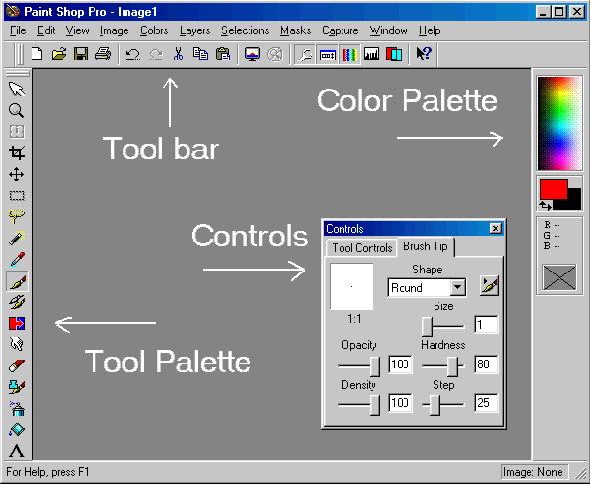Open the Layers menu
This screenshot has width=590, height=484.
(x=195, y=30)
